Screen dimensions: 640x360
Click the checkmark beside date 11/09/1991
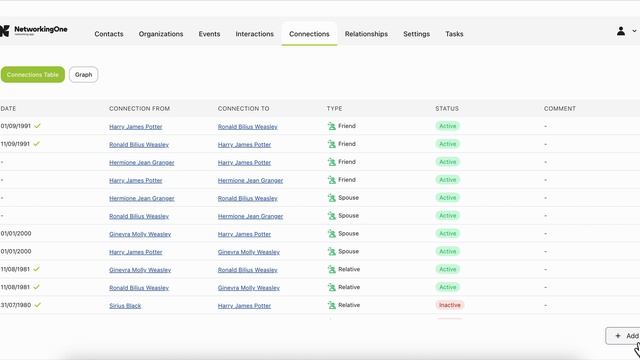point(37,144)
